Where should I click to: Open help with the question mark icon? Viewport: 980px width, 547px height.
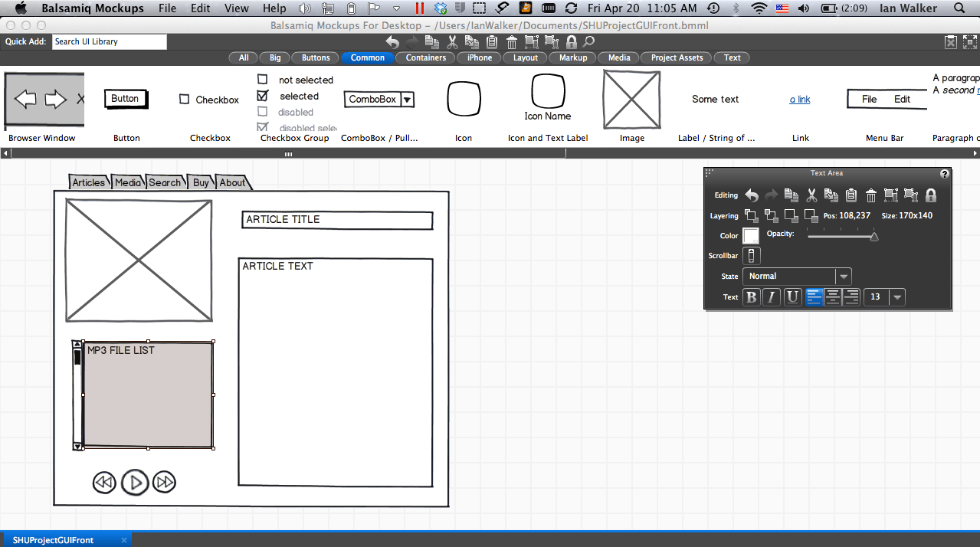click(x=945, y=174)
